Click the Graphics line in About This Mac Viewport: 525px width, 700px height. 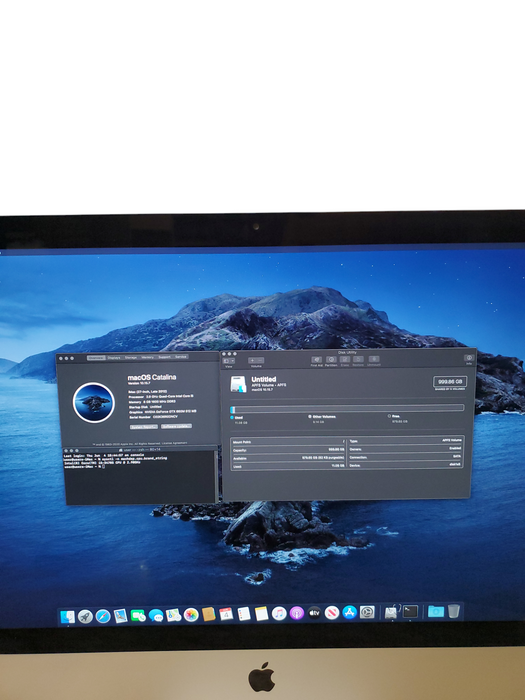162,411
